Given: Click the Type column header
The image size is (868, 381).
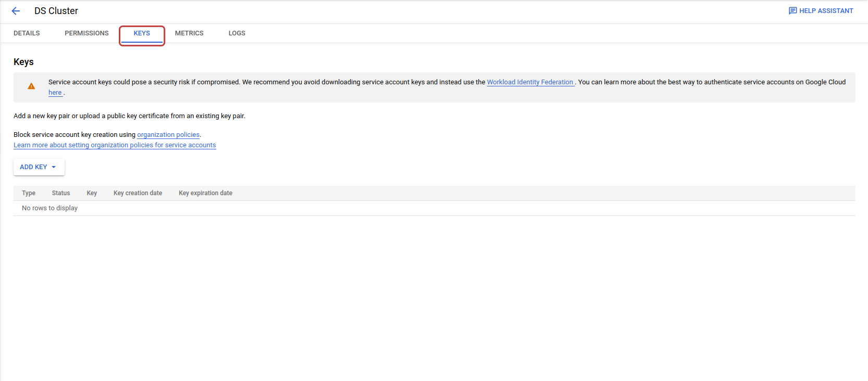Looking at the screenshot, I should (x=29, y=193).
